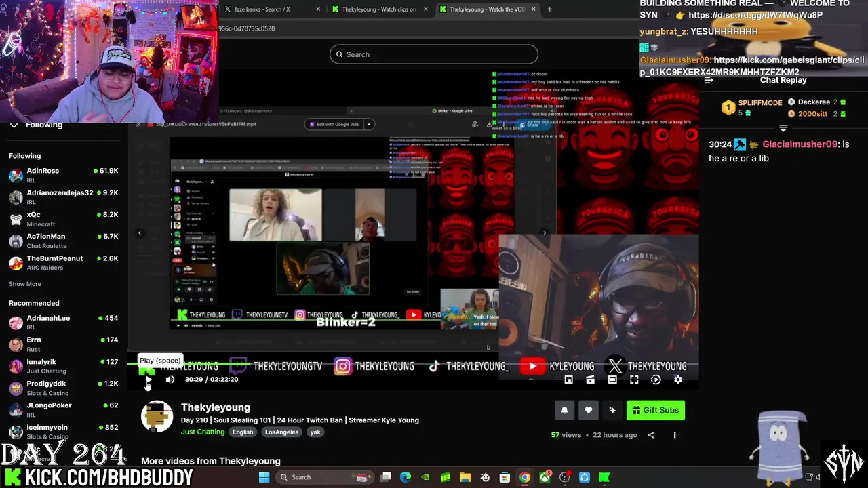Switch to Google Chrome on taskbar
The height and width of the screenshot is (488, 868).
point(525,477)
